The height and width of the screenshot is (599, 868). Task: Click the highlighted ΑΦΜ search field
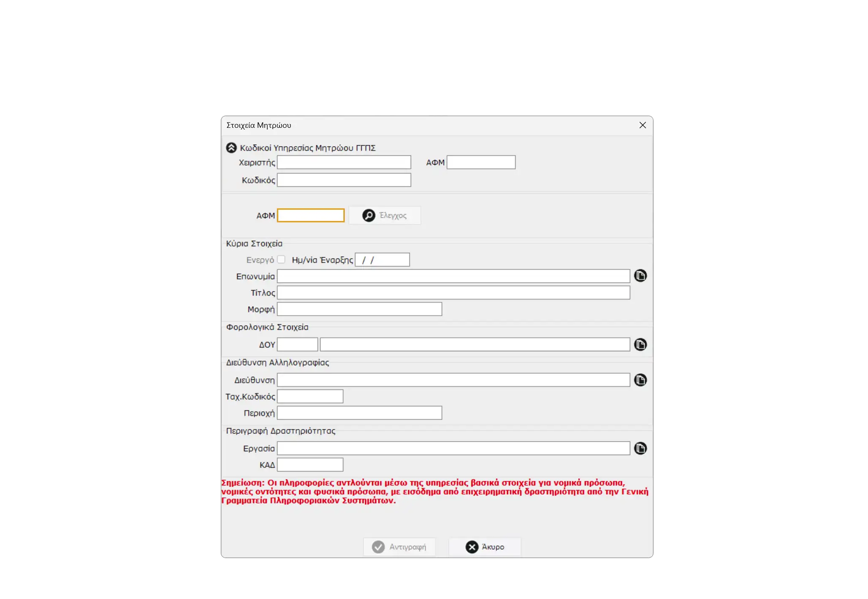311,216
